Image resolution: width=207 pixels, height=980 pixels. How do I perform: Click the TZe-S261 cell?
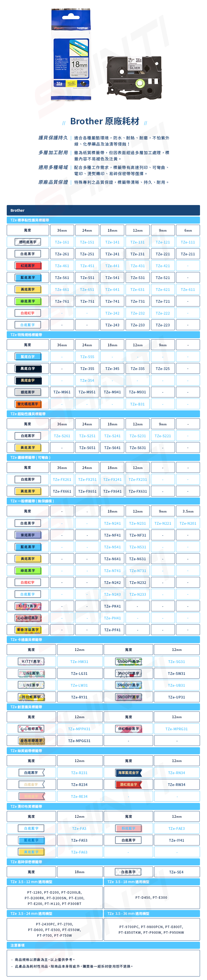[x=62, y=436]
